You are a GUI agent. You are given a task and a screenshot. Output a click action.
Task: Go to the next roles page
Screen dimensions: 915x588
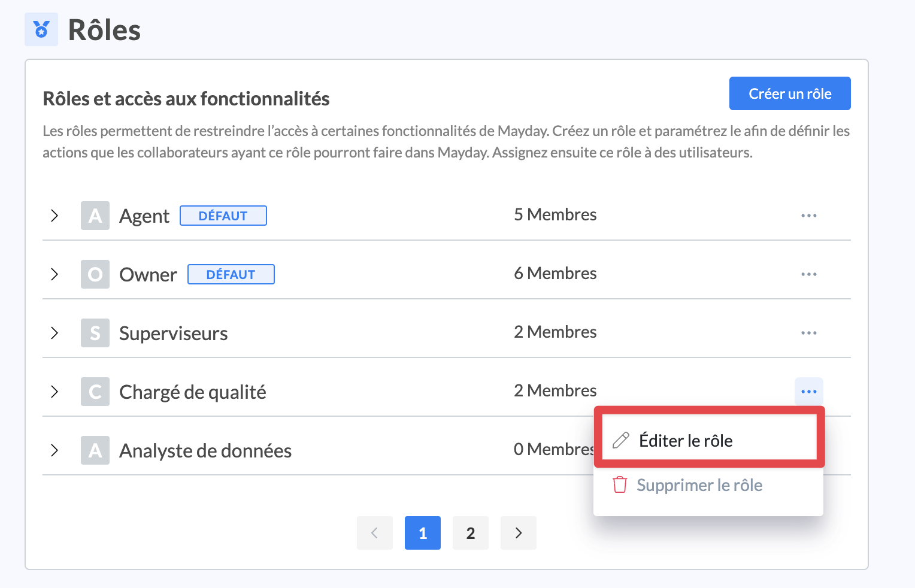coord(518,533)
